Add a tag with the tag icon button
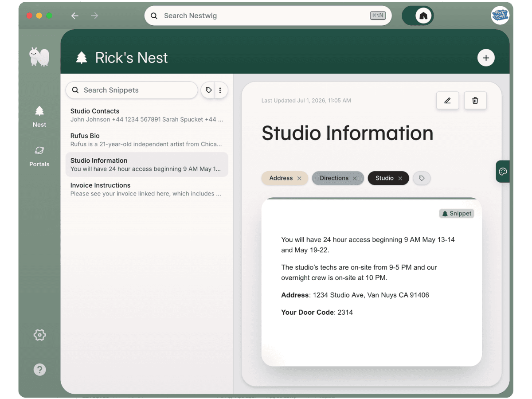This screenshot has width=532, height=399. tap(422, 178)
